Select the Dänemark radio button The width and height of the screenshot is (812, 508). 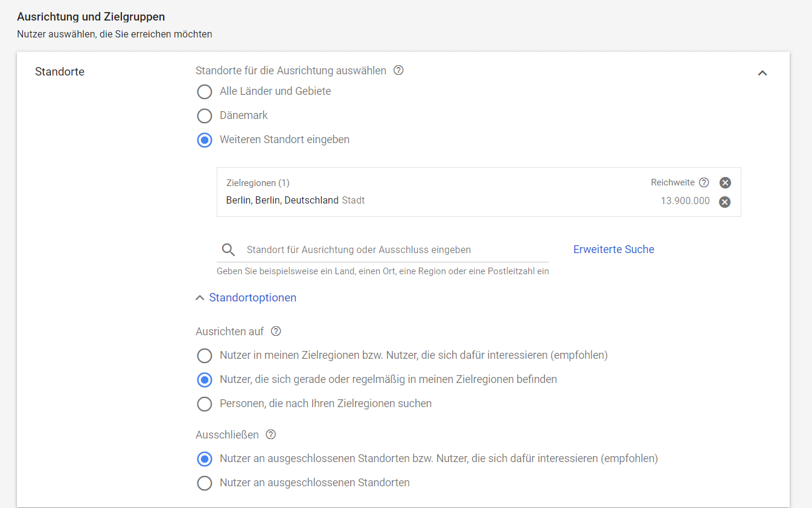(205, 116)
